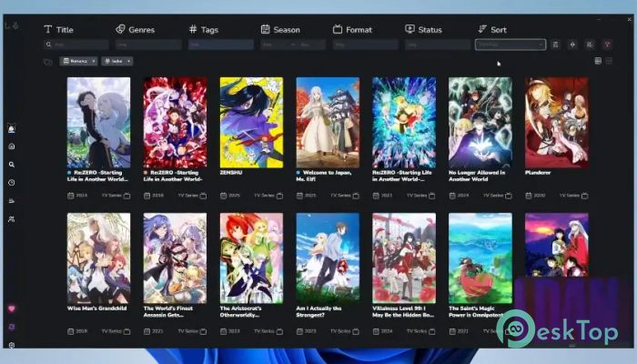This screenshot has width=637, height=364.
Task: Click the app logo at top-left corner
Action: [12, 25]
